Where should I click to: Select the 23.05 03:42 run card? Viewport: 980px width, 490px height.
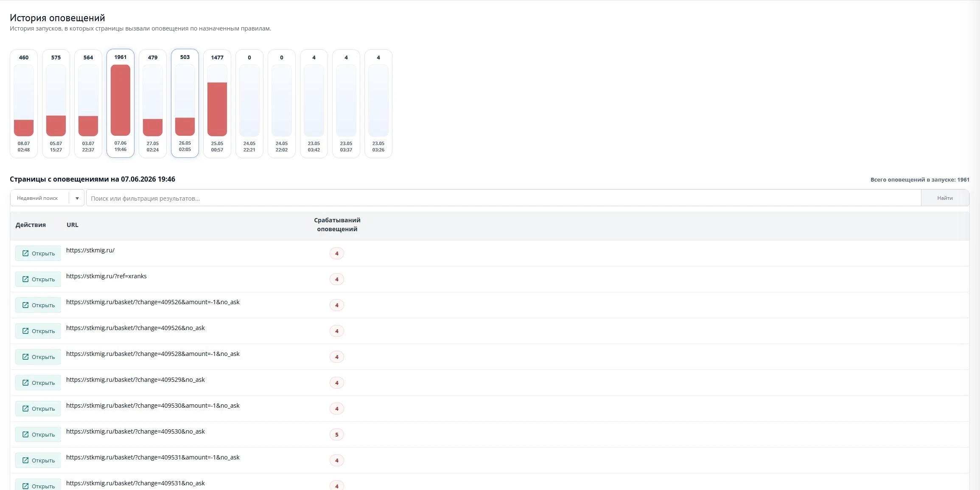tap(314, 104)
